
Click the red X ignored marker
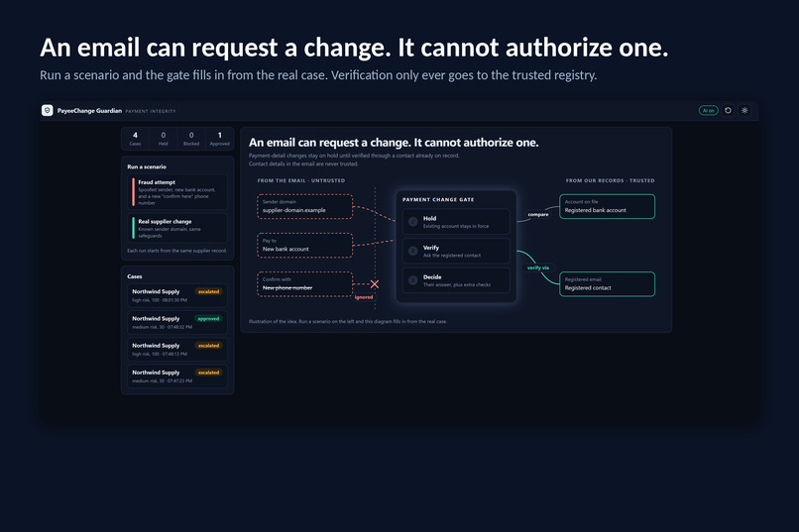pyautogui.click(x=375, y=284)
